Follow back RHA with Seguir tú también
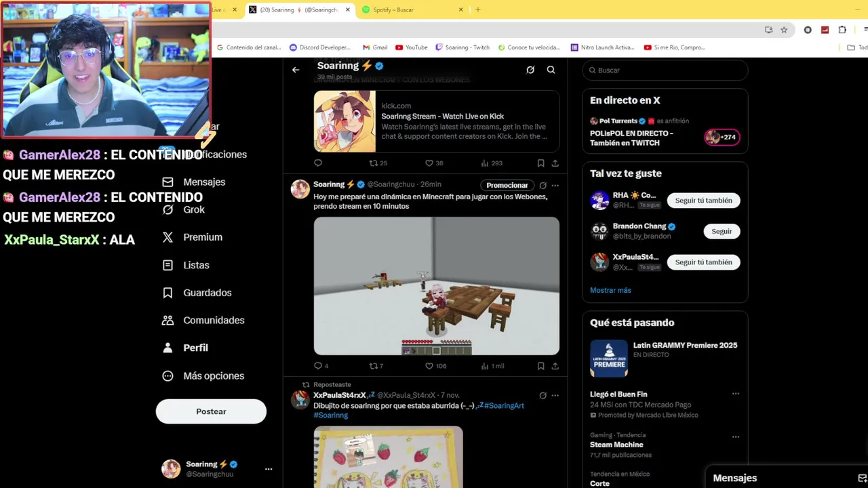 (703, 201)
